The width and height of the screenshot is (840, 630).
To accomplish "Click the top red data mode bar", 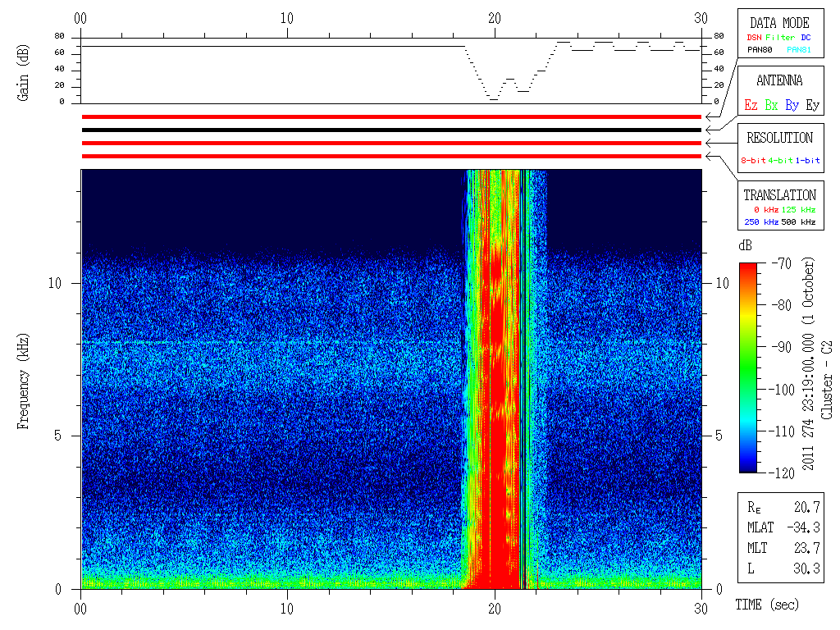I will coord(391,116).
